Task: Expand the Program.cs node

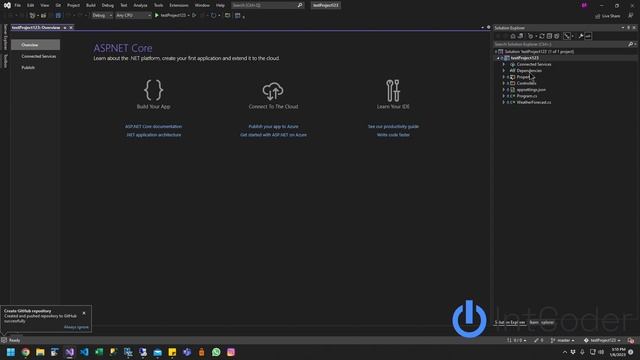Action: pos(504,96)
